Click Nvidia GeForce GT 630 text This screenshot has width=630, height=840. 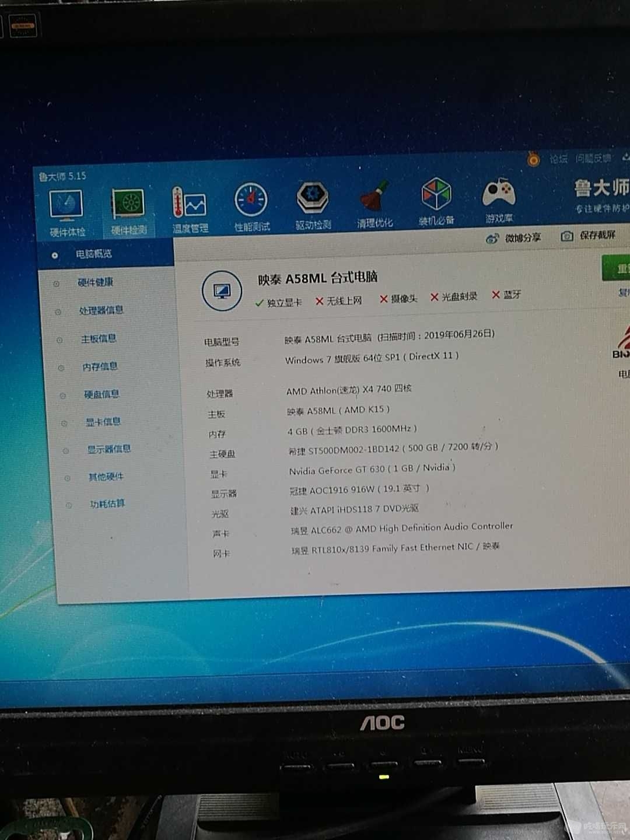[372, 469]
